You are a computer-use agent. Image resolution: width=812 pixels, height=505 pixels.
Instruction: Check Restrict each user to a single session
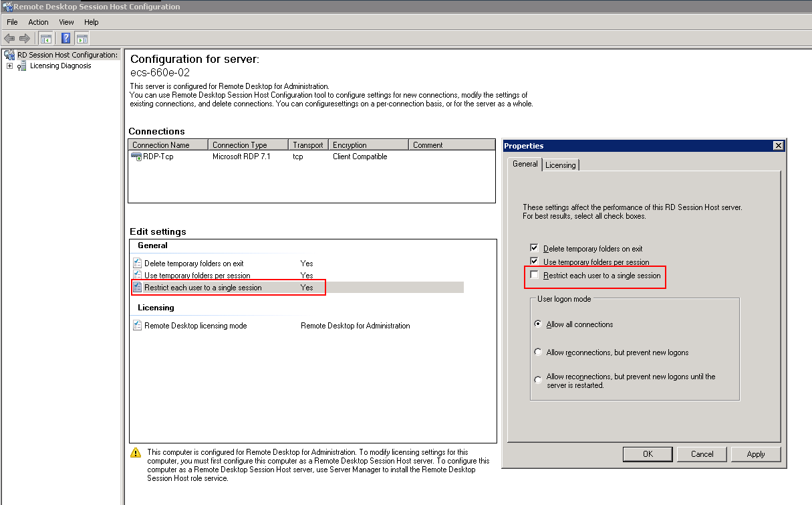pos(534,275)
